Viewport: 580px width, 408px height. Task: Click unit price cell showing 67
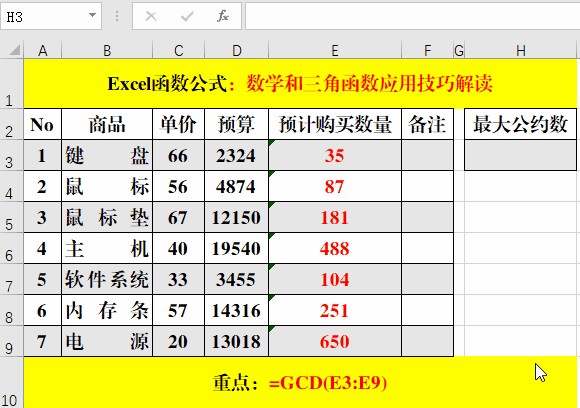[x=178, y=218]
